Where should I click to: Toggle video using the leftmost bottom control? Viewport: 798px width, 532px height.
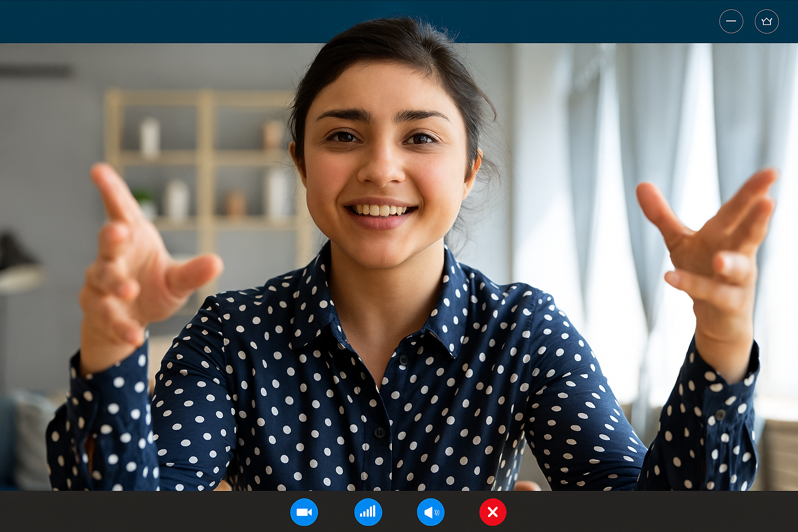pyautogui.click(x=304, y=512)
